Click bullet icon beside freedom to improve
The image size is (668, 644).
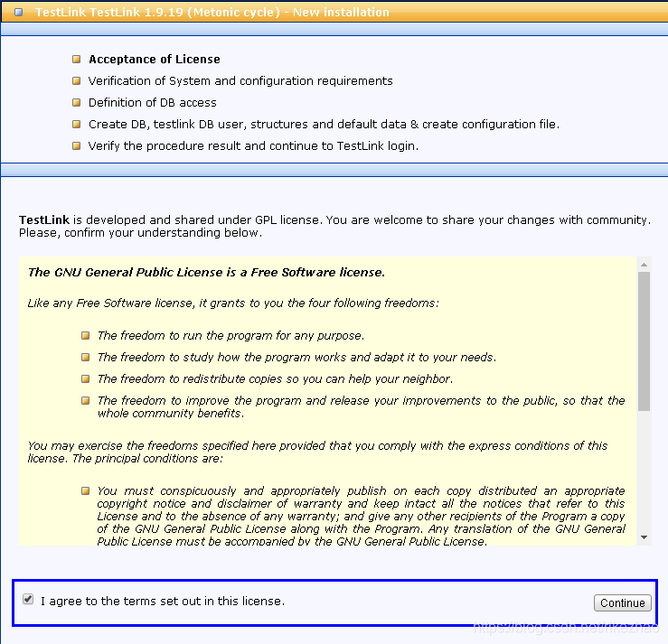(85, 400)
